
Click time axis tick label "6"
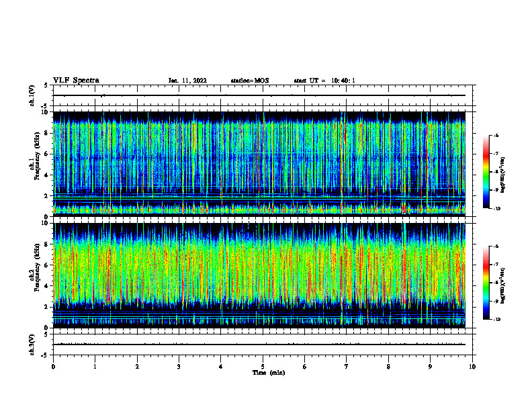305,367
